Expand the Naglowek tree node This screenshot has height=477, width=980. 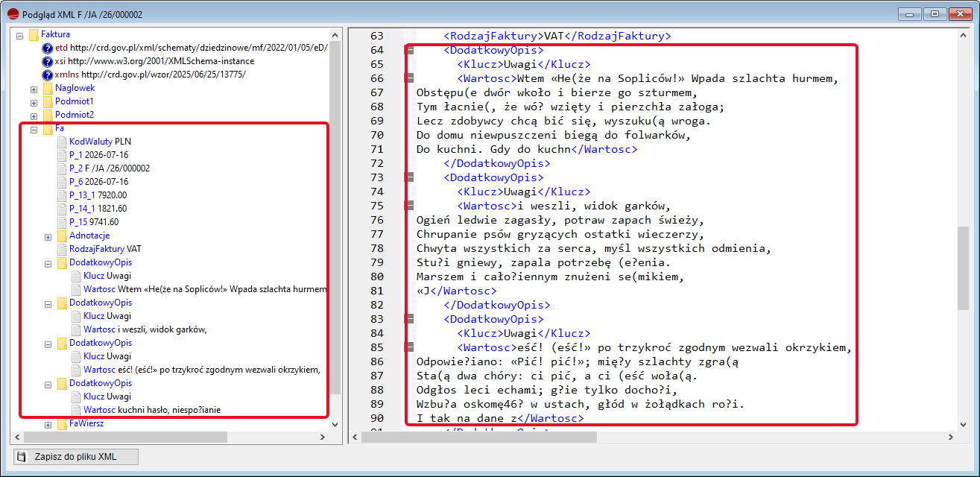(x=34, y=89)
